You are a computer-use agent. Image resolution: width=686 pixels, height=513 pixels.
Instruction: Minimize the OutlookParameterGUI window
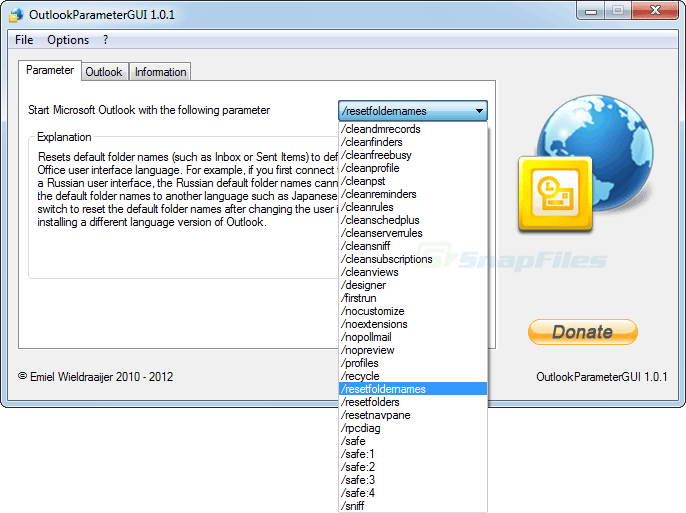point(592,12)
